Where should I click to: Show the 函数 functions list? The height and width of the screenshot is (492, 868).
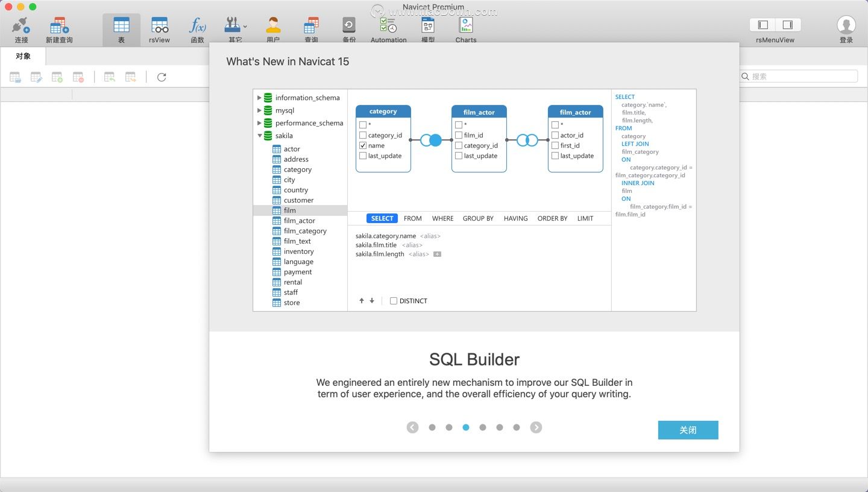197,30
